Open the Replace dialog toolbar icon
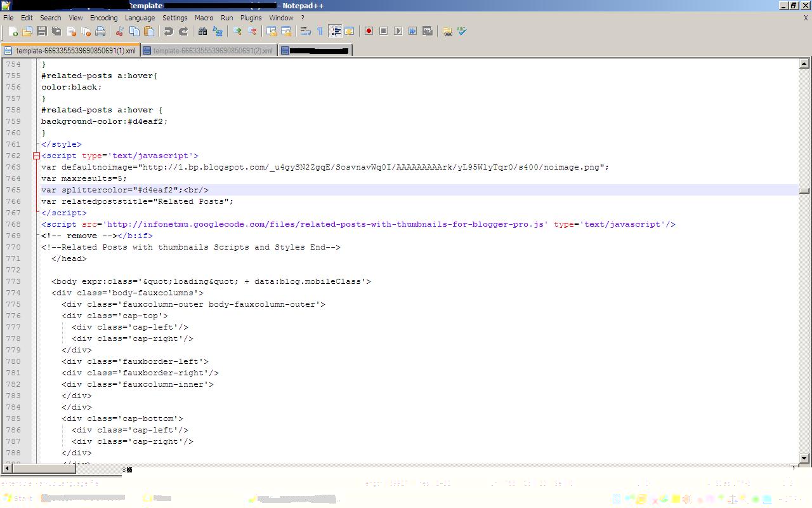The width and height of the screenshot is (812, 508). 218,31
